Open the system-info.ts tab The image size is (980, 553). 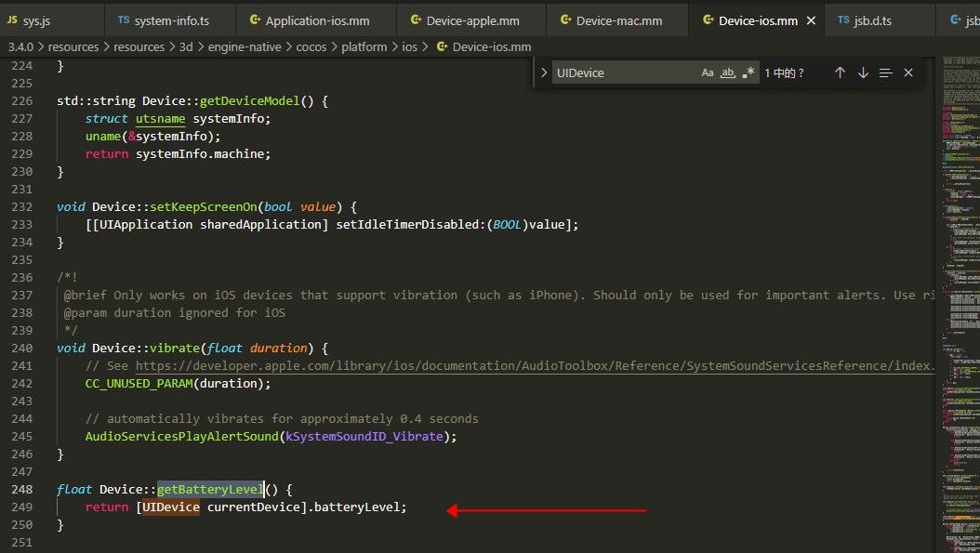pos(171,20)
